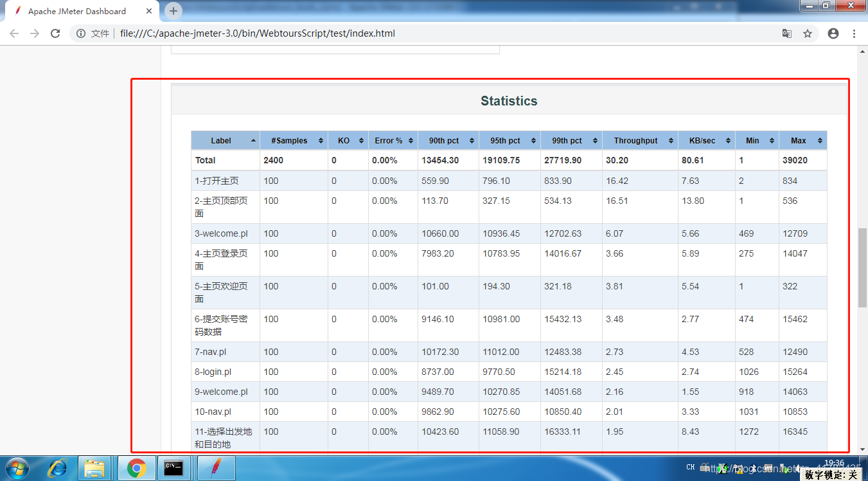Image resolution: width=868 pixels, height=481 pixels.
Task: Click the Max value 16345
Action: (x=795, y=431)
